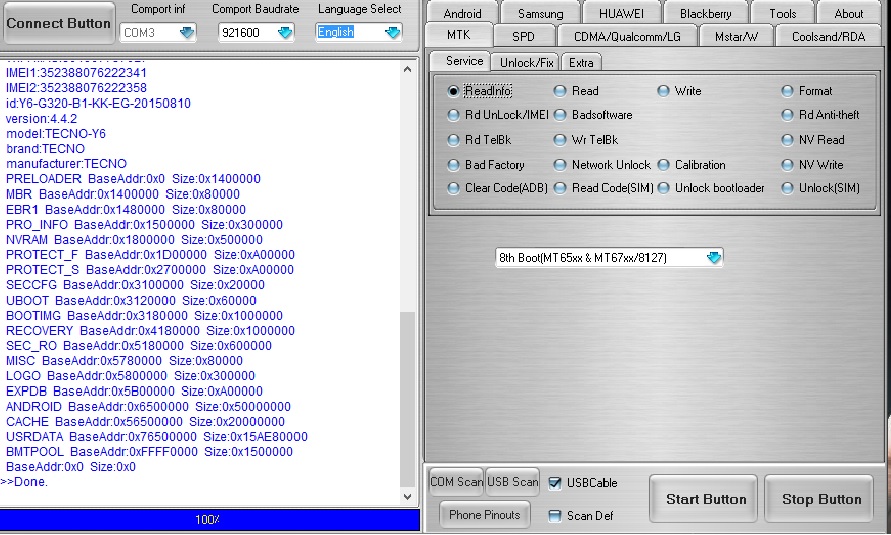
Task: Switch to the Samsung tab
Action: [540, 13]
